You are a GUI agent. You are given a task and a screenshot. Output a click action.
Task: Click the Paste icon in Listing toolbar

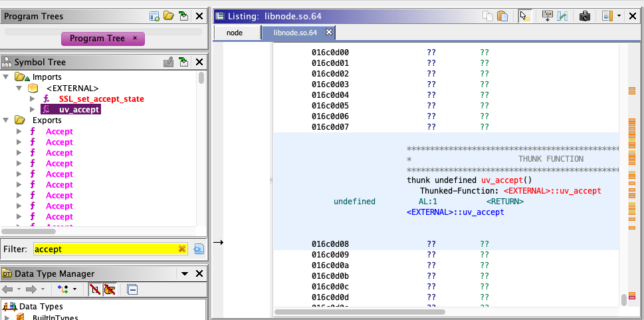[503, 15]
